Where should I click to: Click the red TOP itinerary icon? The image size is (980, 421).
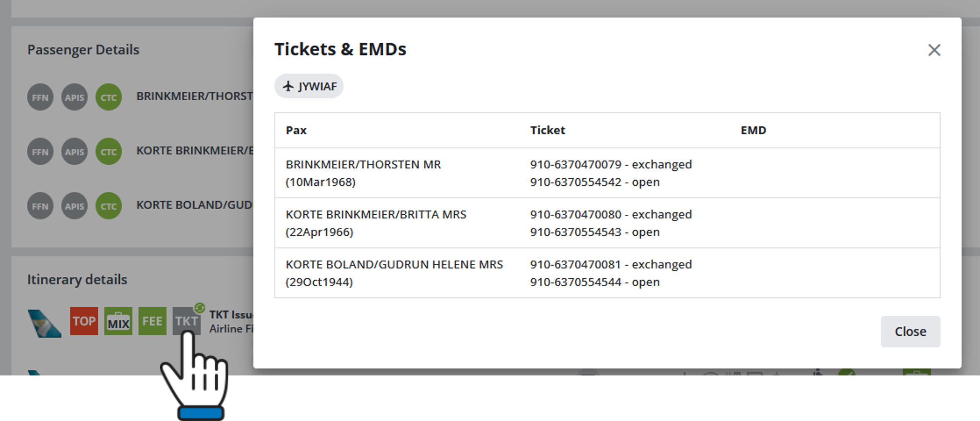coord(84,321)
